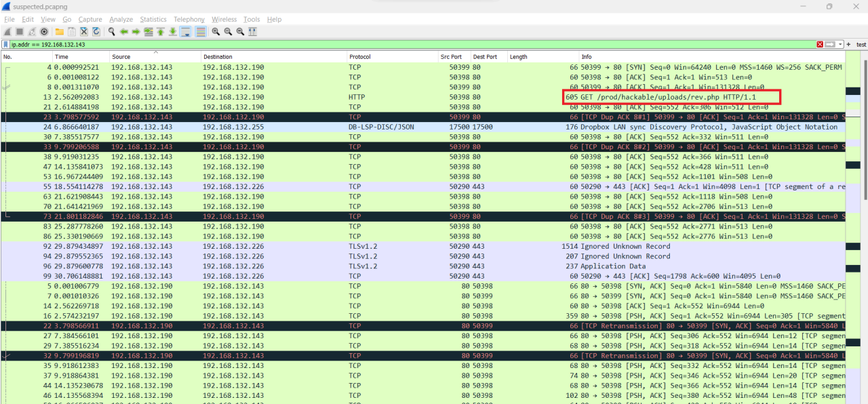The image size is (868, 404).
Task: Select the HTTP GET rev.php packet row
Action: coord(407,97)
